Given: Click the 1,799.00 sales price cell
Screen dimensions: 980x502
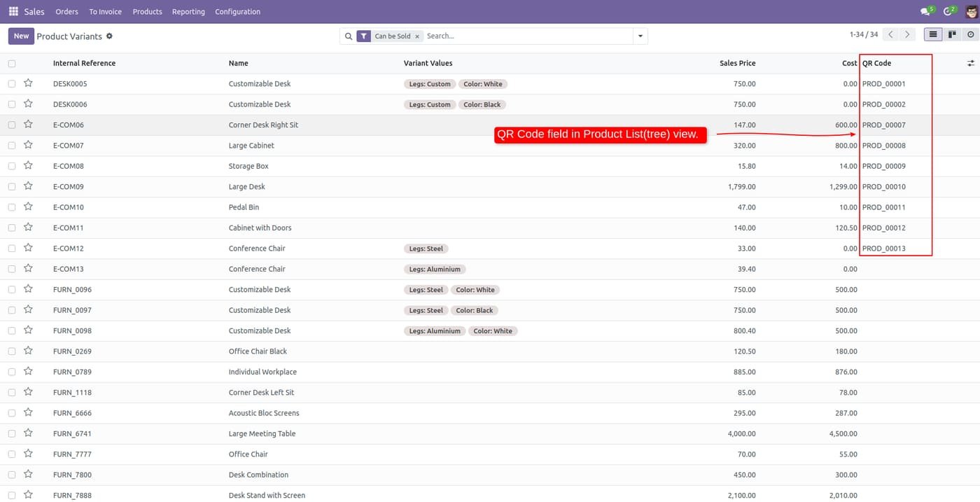Looking at the screenshot, I should 741,186.
